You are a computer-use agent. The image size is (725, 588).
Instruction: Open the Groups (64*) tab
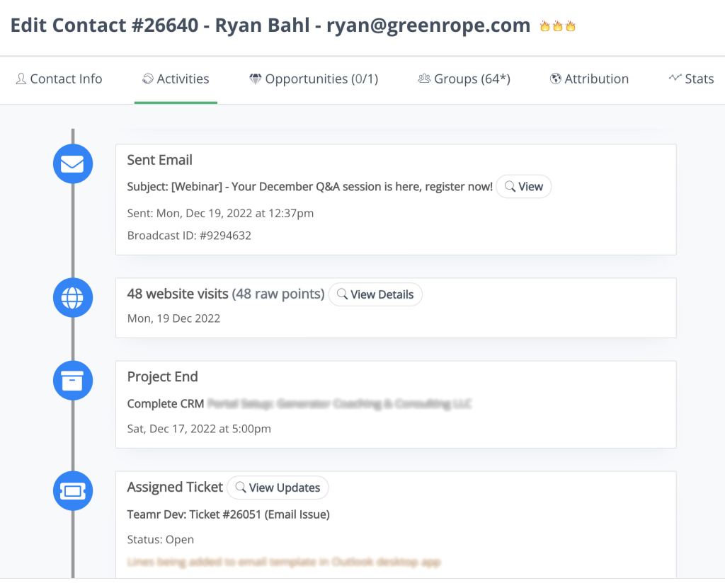[464, 79]
